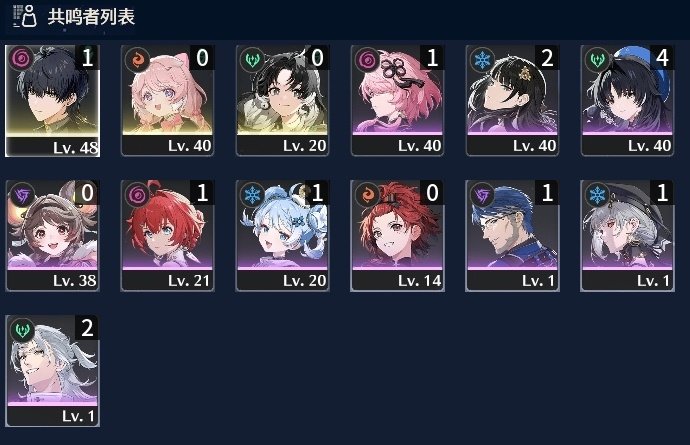The height and width of the screenshot is (445, 690).
Task: Select the pink-haired cat-ear girl at Lv. 40
Action: [168, 101]
